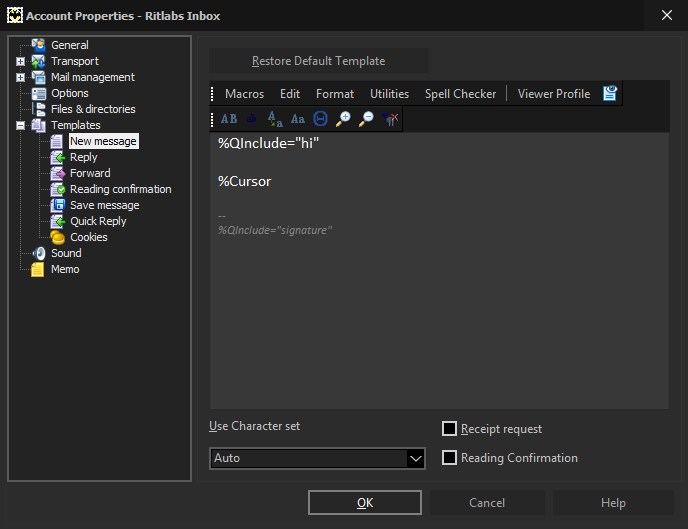This screenshot has width=688, height=529.
Task: Select the Reply template
Action: [x=84, y=157]
